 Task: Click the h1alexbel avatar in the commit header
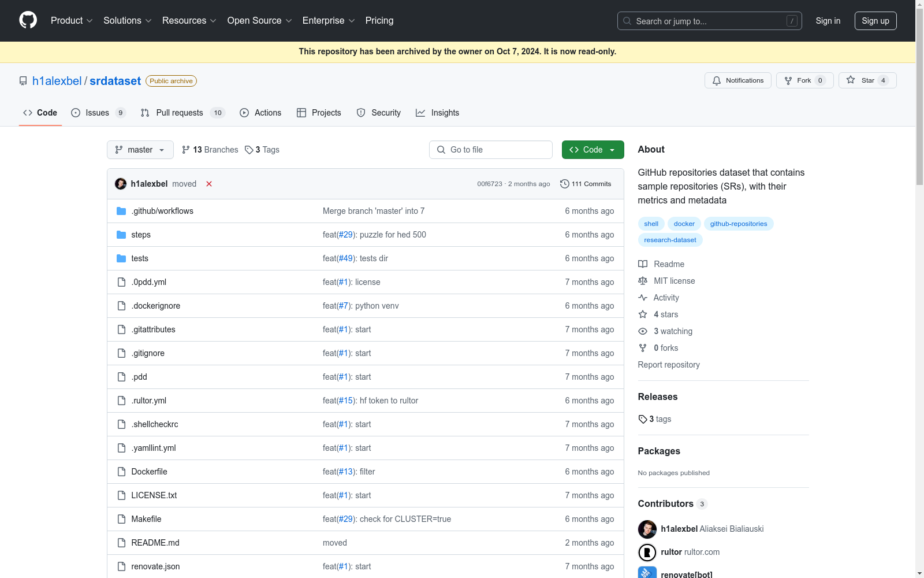point(121,184)
